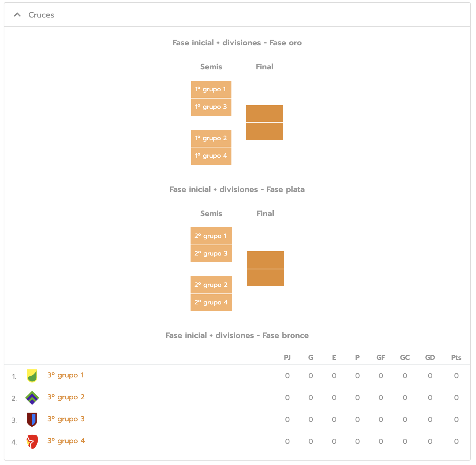
Task: Open the 3º grupo 4 team link
Action: (x=66, y=441)
